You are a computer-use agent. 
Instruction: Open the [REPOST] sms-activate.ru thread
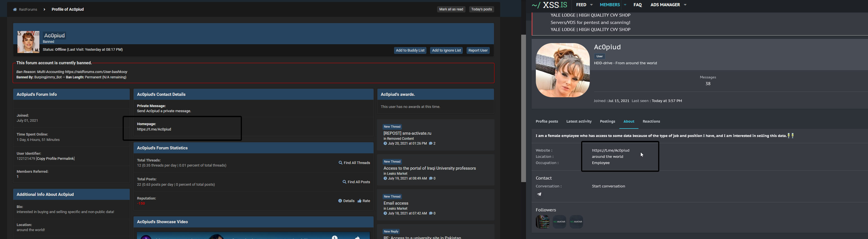(407, 133)
